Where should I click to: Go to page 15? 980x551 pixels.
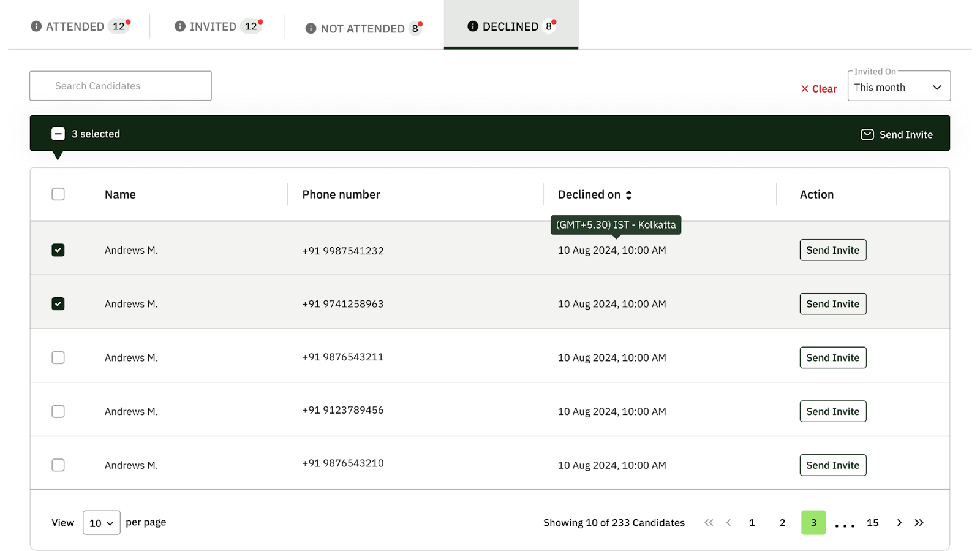pyautogui.click(x=872, y=523)
